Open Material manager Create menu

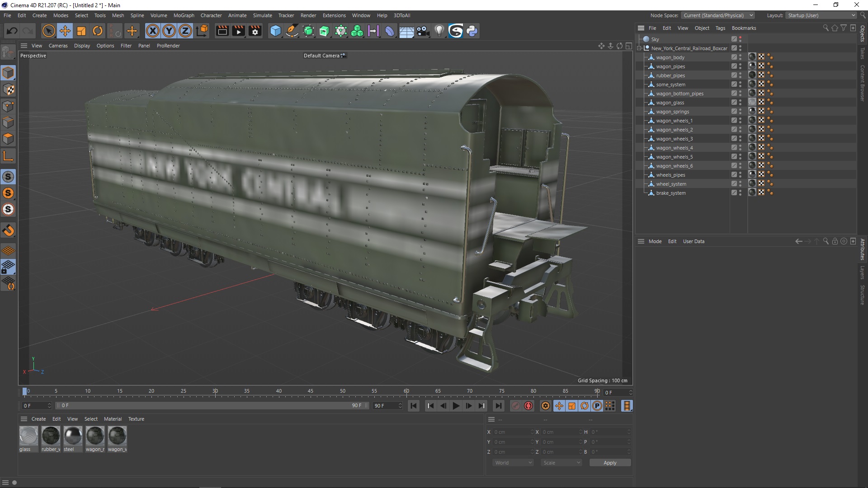tap(38, 419)
